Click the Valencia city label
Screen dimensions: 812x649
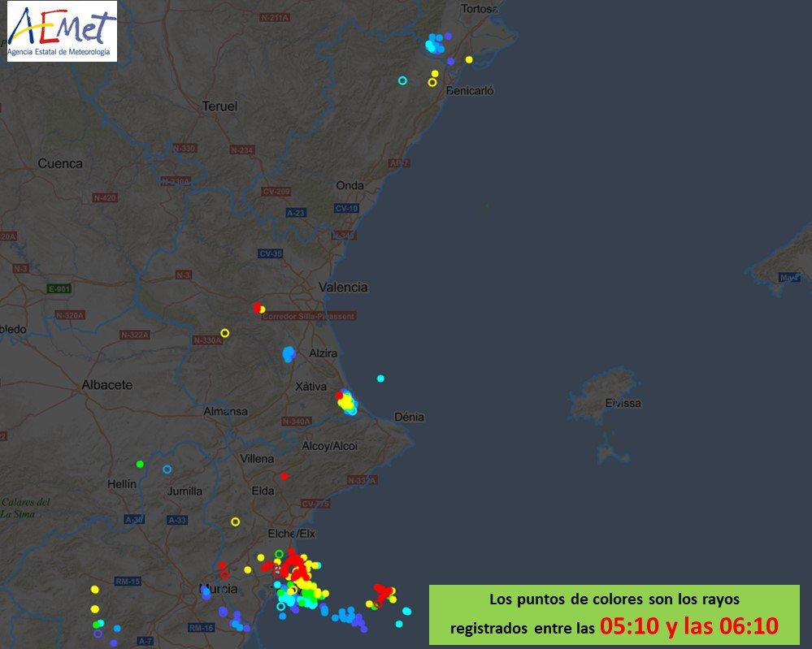coord(343,287)
